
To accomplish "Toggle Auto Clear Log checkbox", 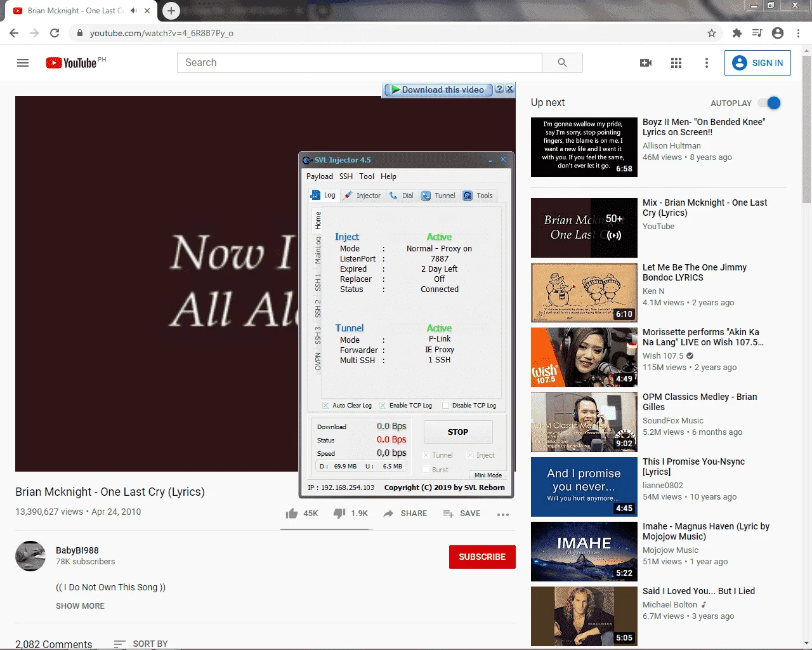I will point(325,406).
